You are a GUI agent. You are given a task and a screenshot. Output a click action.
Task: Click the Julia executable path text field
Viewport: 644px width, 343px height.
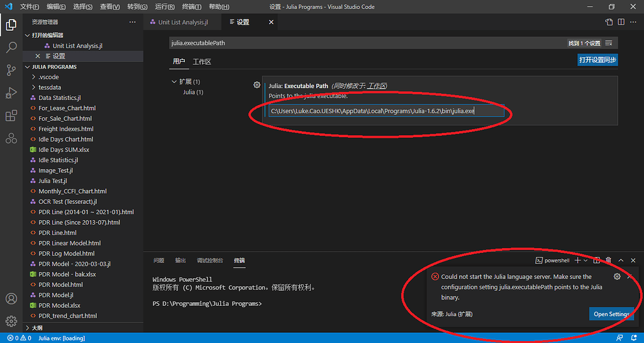(386, 111)
